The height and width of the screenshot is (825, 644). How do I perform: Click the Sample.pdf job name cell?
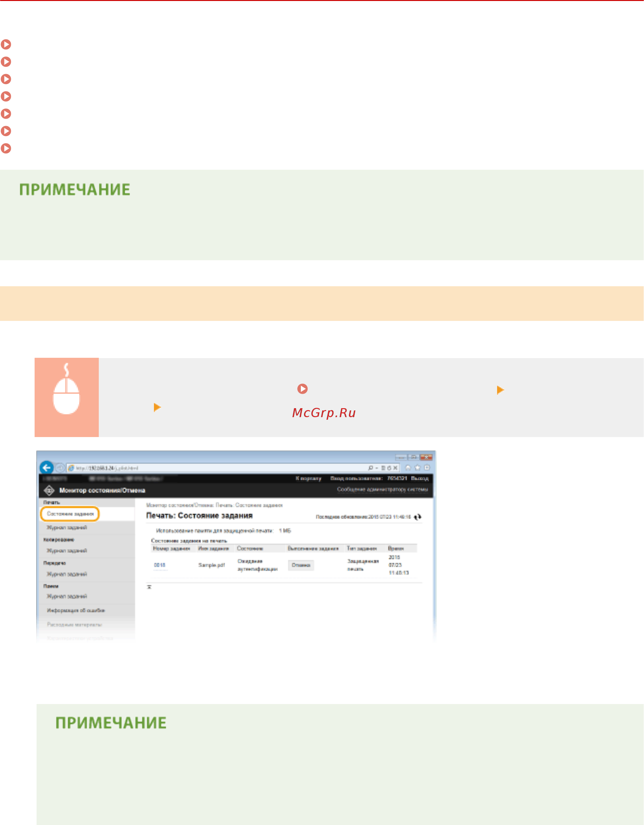[x=212, y=565]
